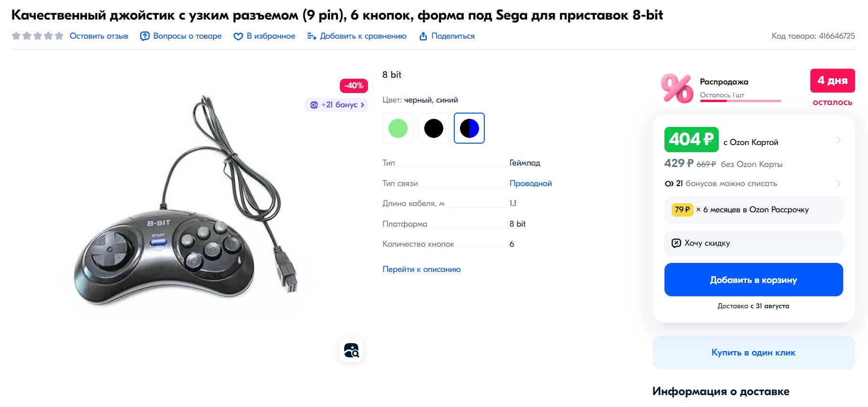Open the +21 бонус badge arrow
The height and width of the screenshot is (407, 868).
(362, 105)
